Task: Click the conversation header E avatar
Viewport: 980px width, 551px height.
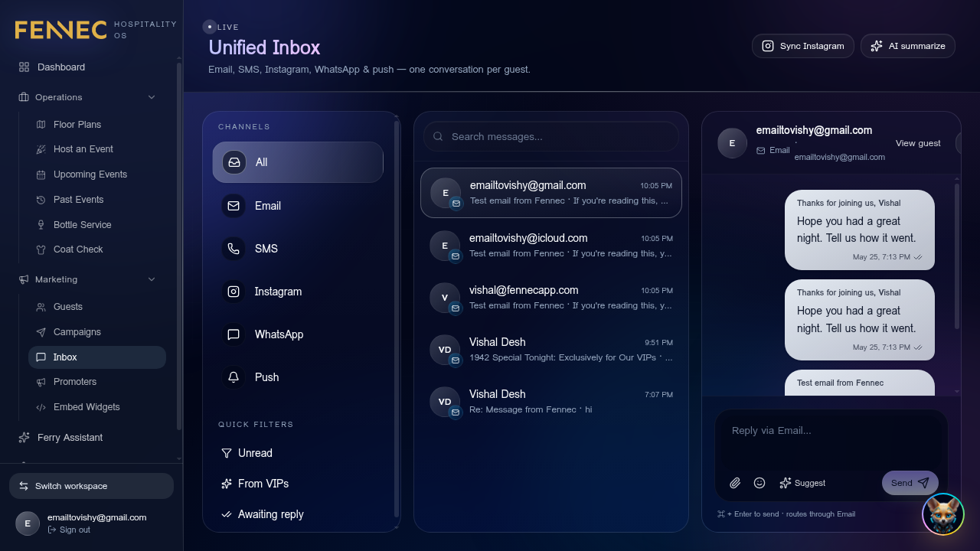Action: coord(732,143)
